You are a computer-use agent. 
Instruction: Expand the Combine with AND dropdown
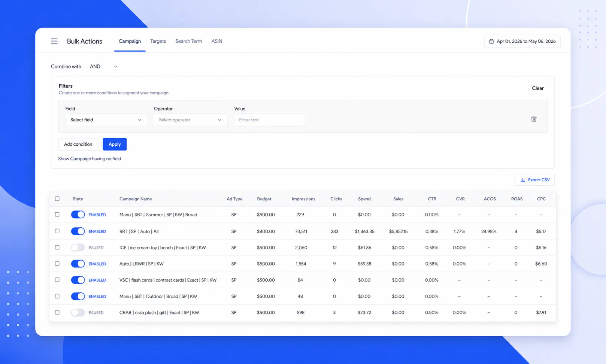pyautogui.click(x=104, y=67)
